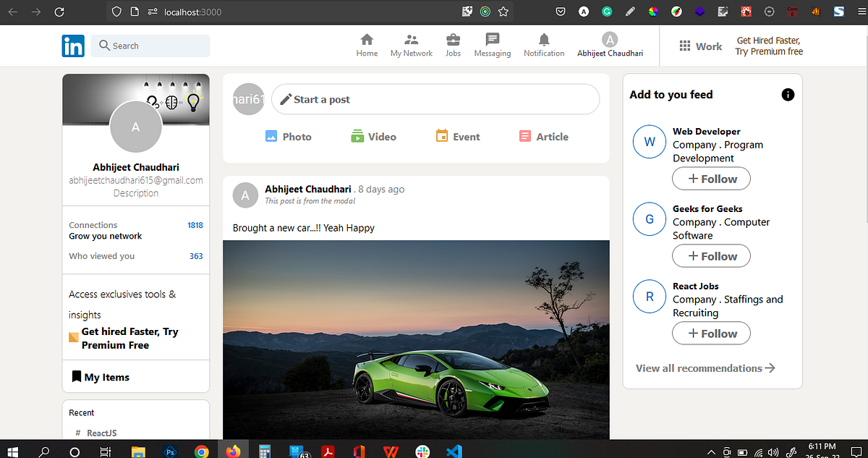Open View all recommendations link
The width and height of the screenshot is (868, 458).
705,368
